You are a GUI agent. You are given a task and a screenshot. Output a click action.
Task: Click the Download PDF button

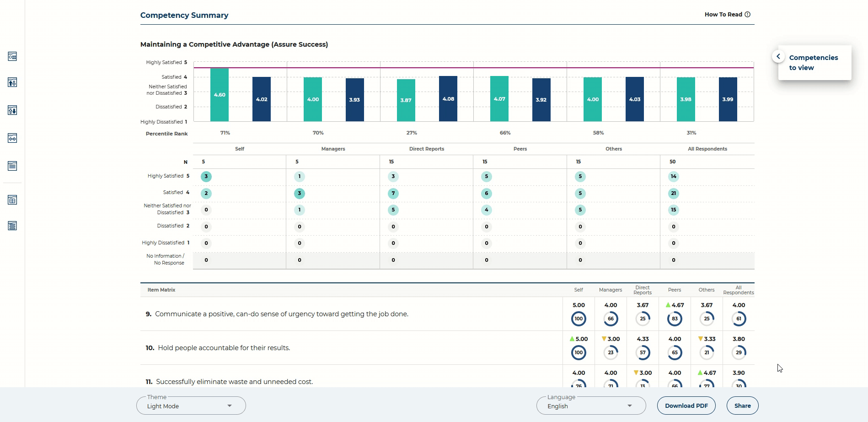coord(686,406)
